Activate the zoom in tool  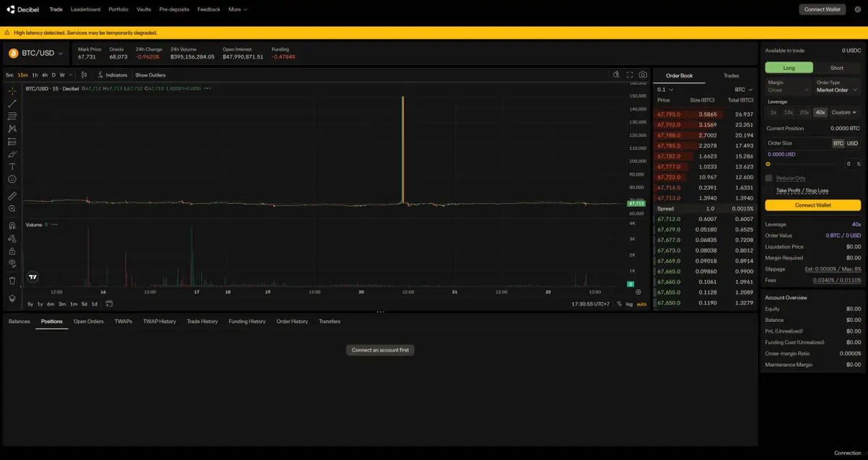click(12, 208)
